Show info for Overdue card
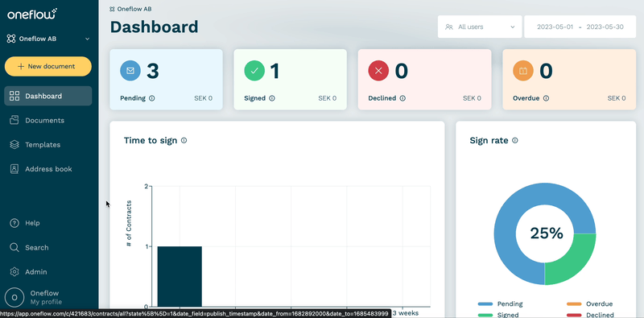644x318 pixels. [546, 98]
